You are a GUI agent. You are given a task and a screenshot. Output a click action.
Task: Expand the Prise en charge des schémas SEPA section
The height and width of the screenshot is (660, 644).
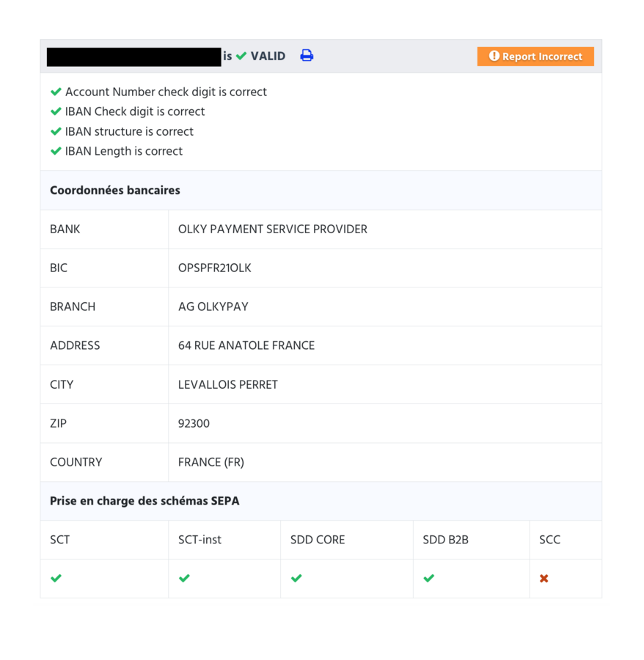pyautogui.click(x=144, y=501)
